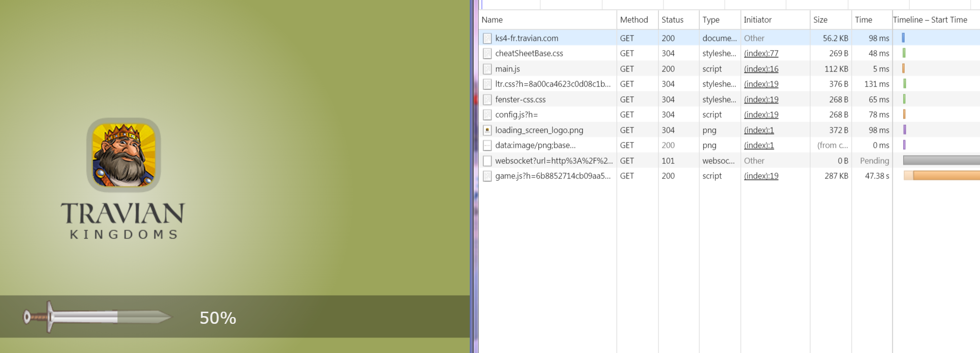This screenshot has height=353, width=980.
Task: Click the 131 ms time of ltr.css
Action: pos(876,84)
